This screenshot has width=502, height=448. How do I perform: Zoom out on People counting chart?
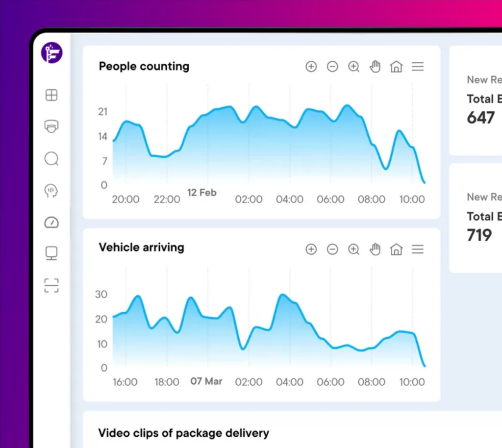332,67
